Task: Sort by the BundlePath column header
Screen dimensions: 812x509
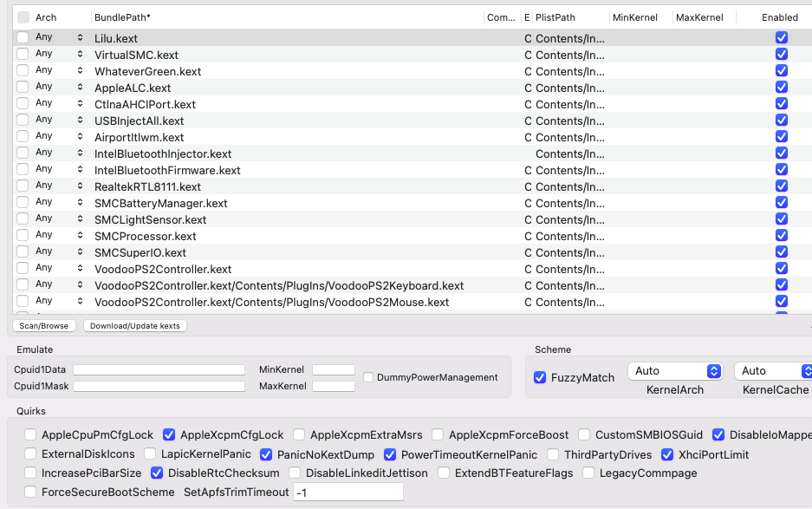Action: pos(122,17)
